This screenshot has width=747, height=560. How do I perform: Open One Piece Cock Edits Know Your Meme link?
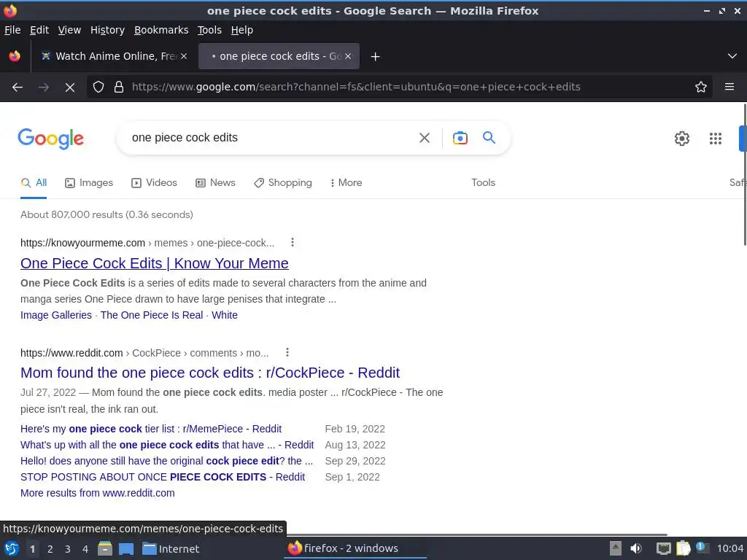(155, 263)
